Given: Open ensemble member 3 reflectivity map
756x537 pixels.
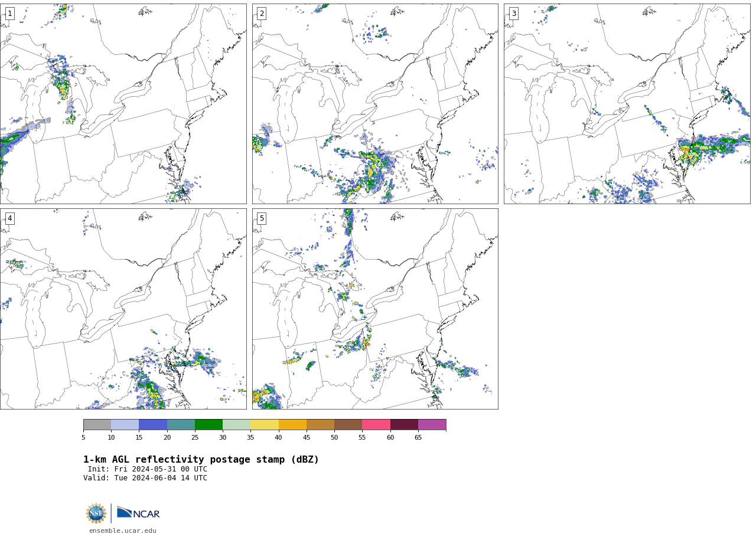Looking at the screenshot, I should [627, 104].
